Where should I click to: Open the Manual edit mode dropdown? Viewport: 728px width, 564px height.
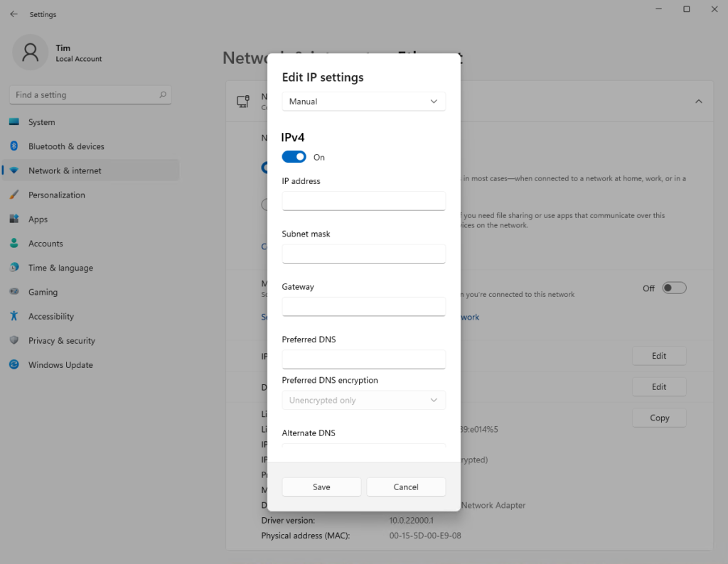pos(363,102)
